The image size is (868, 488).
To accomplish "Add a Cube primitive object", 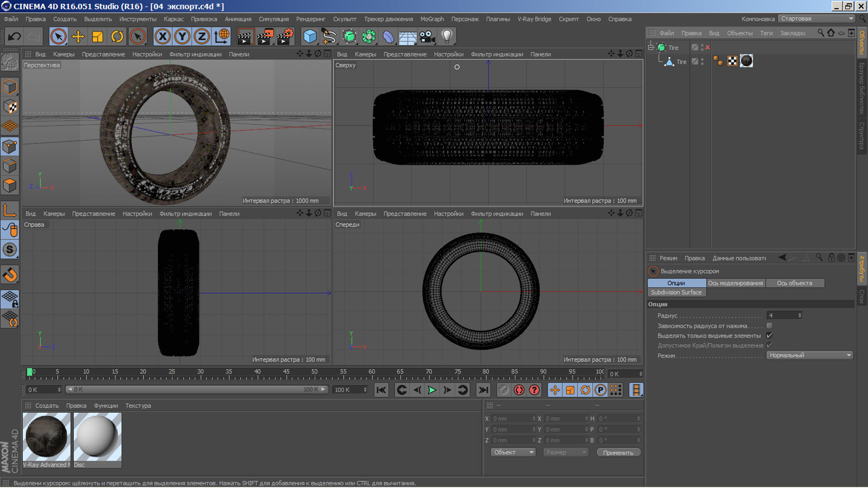I will (310, 37).
